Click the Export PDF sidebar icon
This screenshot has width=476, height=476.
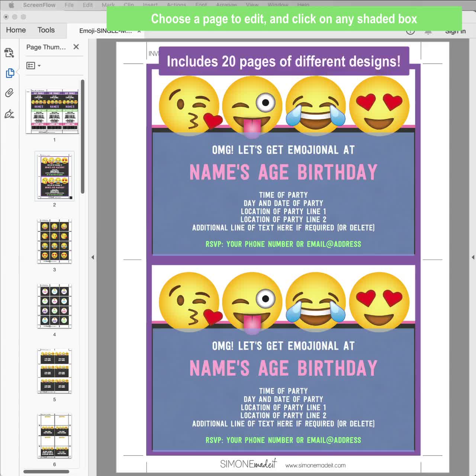pyautogui.click(x=9, y=53)
